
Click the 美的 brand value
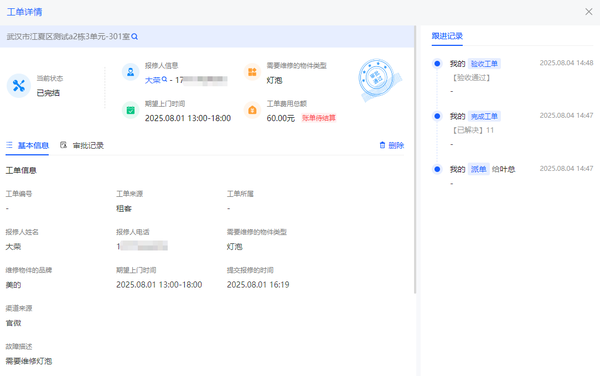13,285
